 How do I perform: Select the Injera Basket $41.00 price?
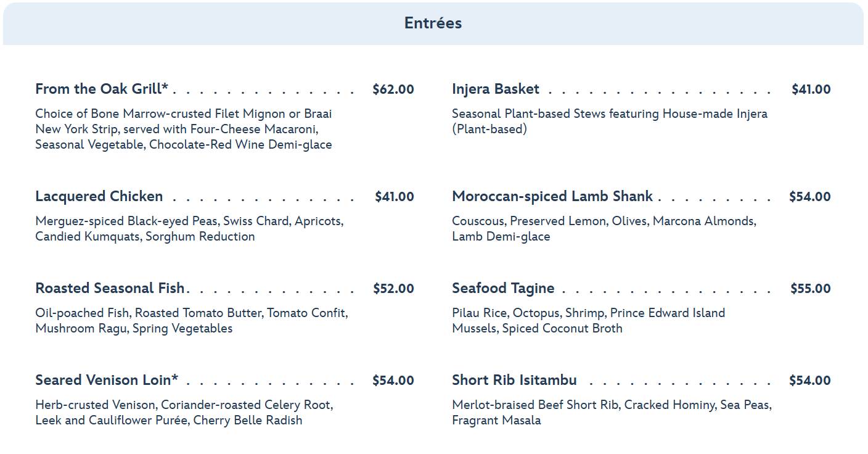click(811, 89)
